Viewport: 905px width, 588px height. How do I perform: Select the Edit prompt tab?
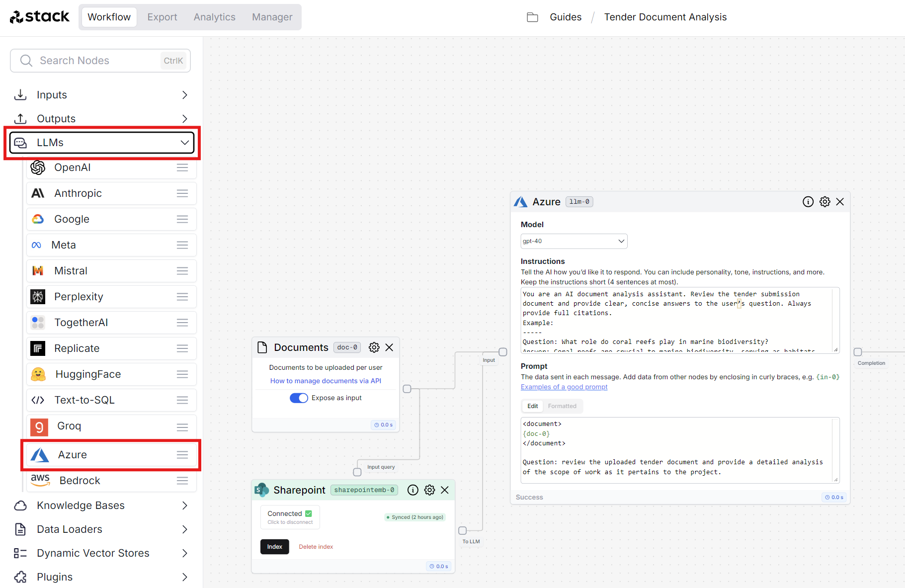pyautogui.click(x=533, y=406)
